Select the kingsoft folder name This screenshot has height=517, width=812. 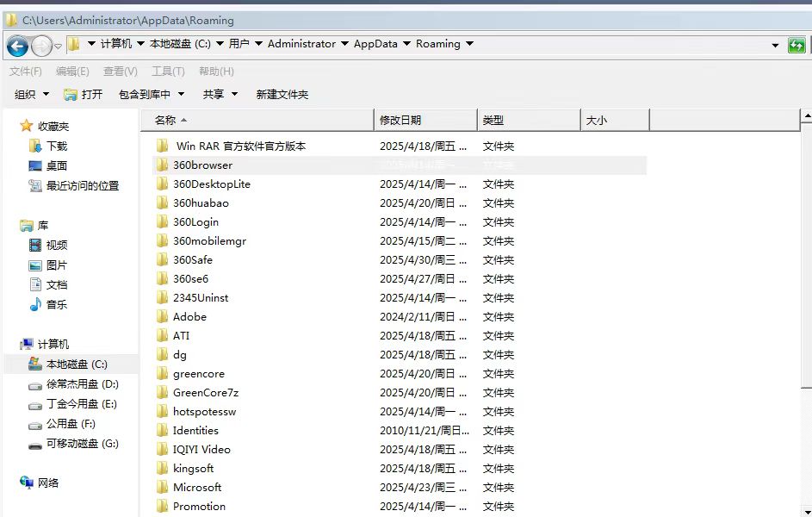click(x=193, y=468)
